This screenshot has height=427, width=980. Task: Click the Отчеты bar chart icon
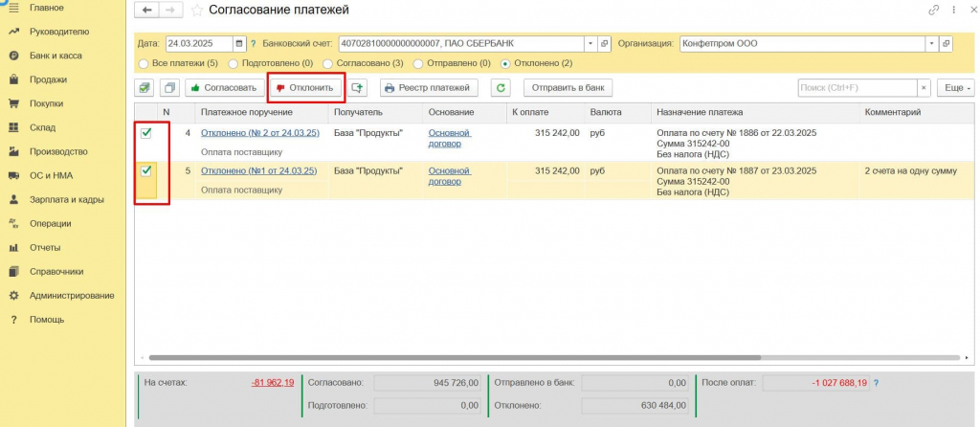13,248
